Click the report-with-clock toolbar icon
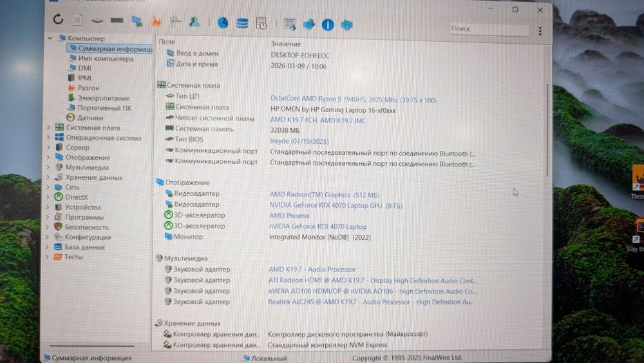Viewport: 644px width, 363px height. click(261, 23)
